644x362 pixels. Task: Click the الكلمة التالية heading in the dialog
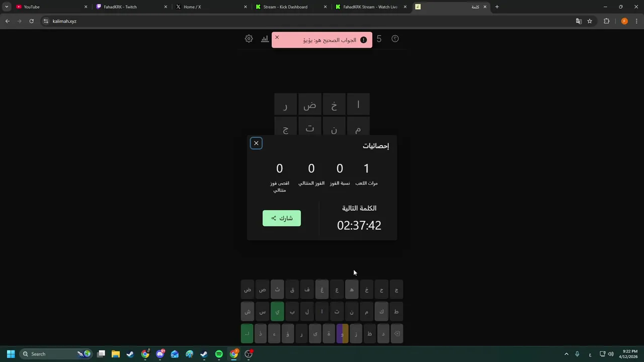pyautogui.click(x=359, y=208)
